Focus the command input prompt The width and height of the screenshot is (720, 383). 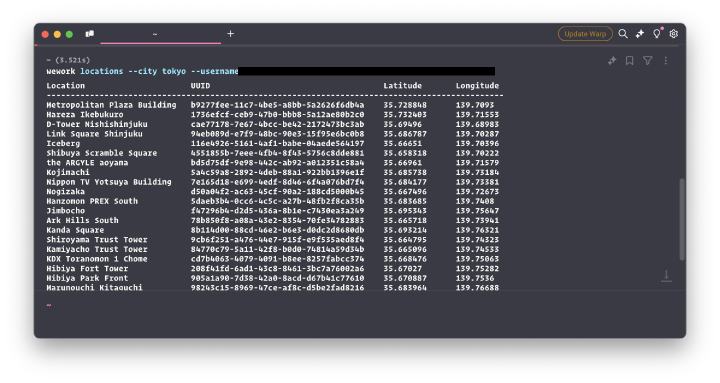point(360,305)
